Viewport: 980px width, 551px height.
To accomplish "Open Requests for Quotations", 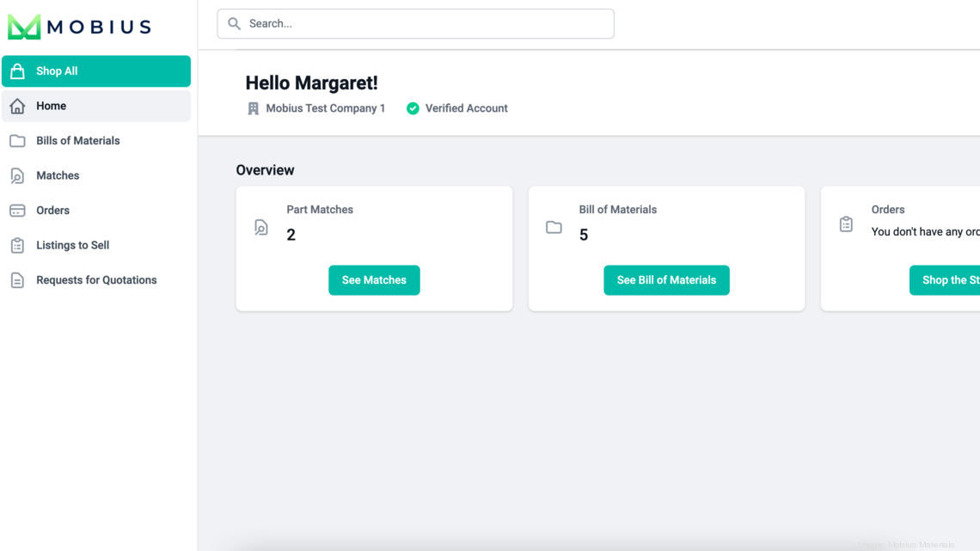I will 96,280.
